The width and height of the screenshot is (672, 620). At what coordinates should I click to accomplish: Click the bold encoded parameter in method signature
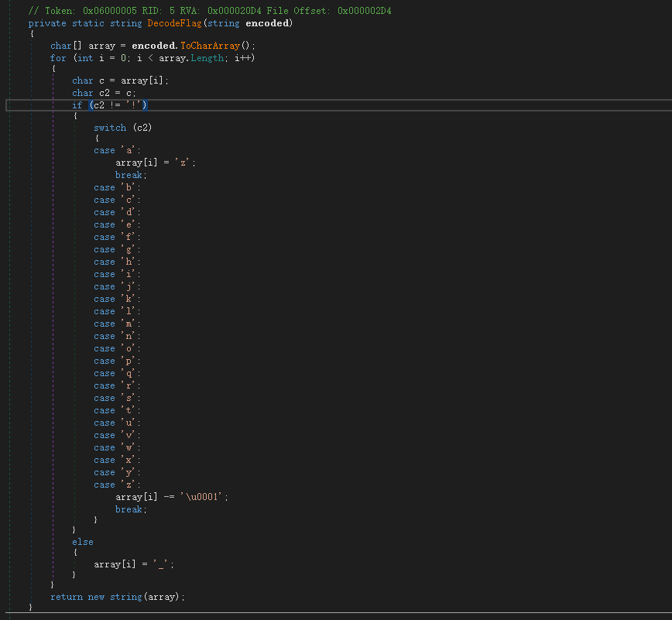(268, 23)
